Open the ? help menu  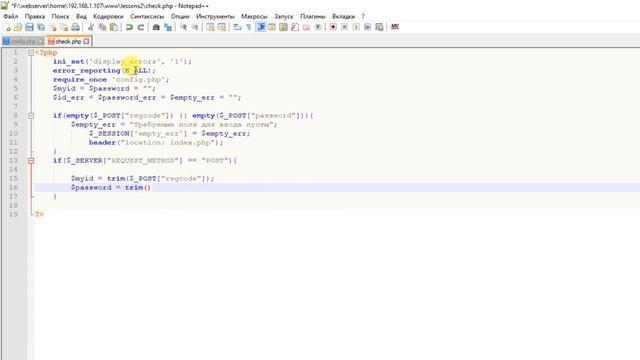coord(363,16)
